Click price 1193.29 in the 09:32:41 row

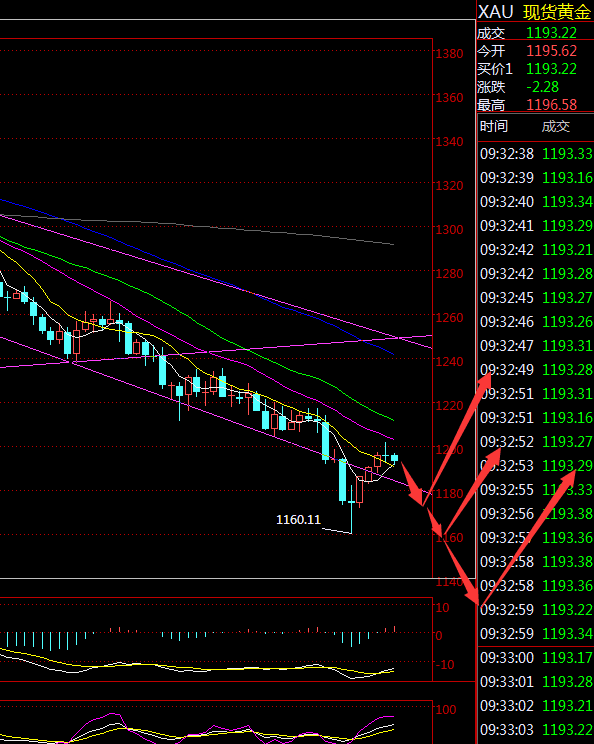567,225
